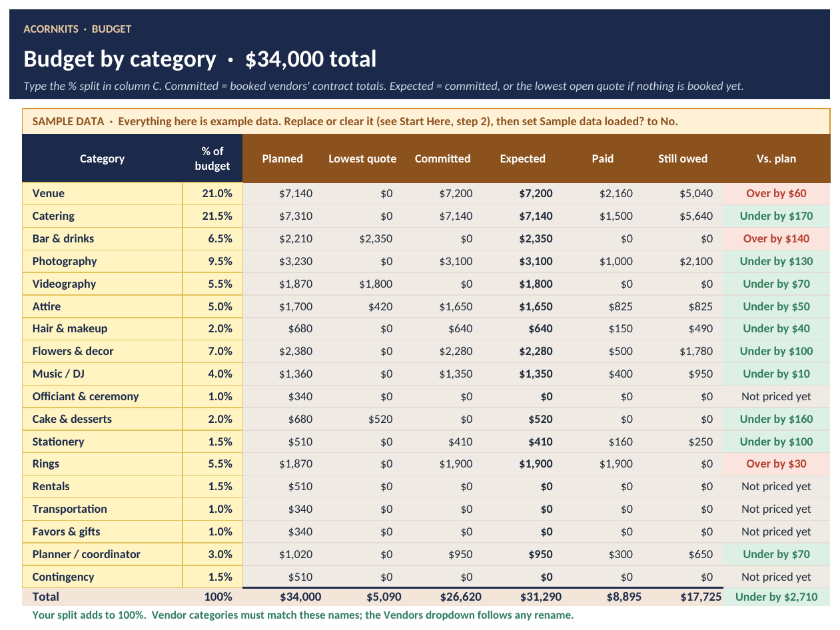Viewport: 840px width, 630px height.
Task: Click the Venue 21.0% budget cell
Action: click(x=212, y=194)
